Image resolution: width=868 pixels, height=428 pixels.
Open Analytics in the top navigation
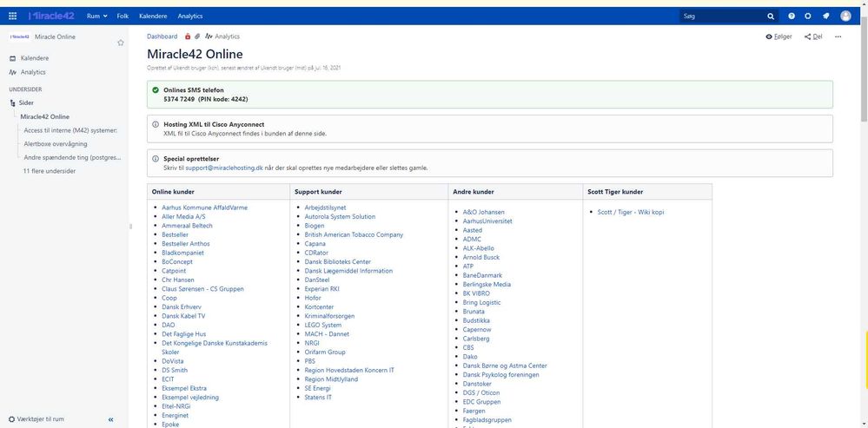click(190, 16)
